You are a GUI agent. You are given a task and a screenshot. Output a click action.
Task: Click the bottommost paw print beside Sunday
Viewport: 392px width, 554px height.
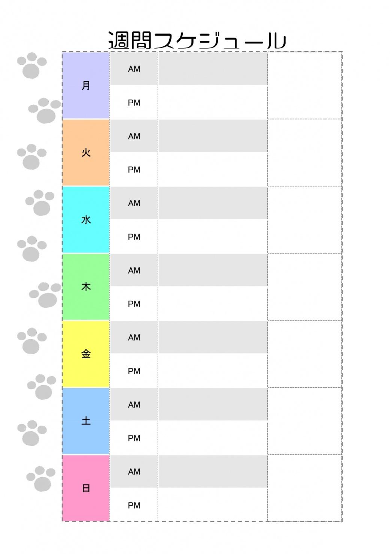coord(41,479)
